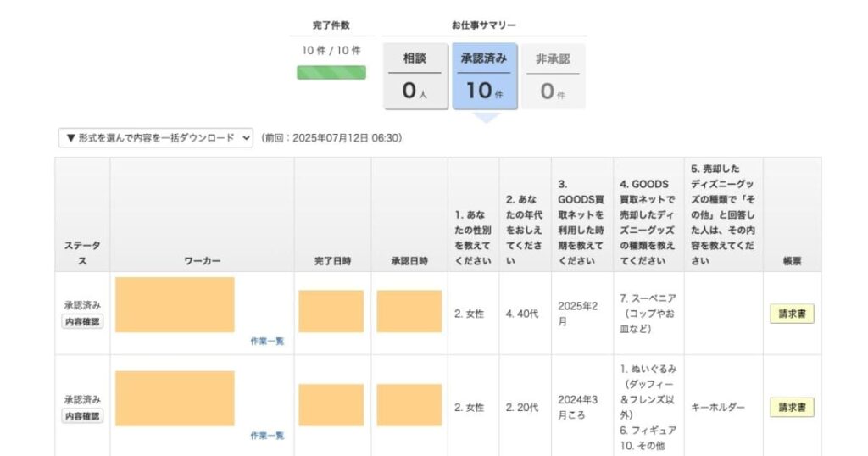Viewport: 868px width, 456px height.
Task: Open 作業一覧 link for first worker
Action: click(267, 342)
